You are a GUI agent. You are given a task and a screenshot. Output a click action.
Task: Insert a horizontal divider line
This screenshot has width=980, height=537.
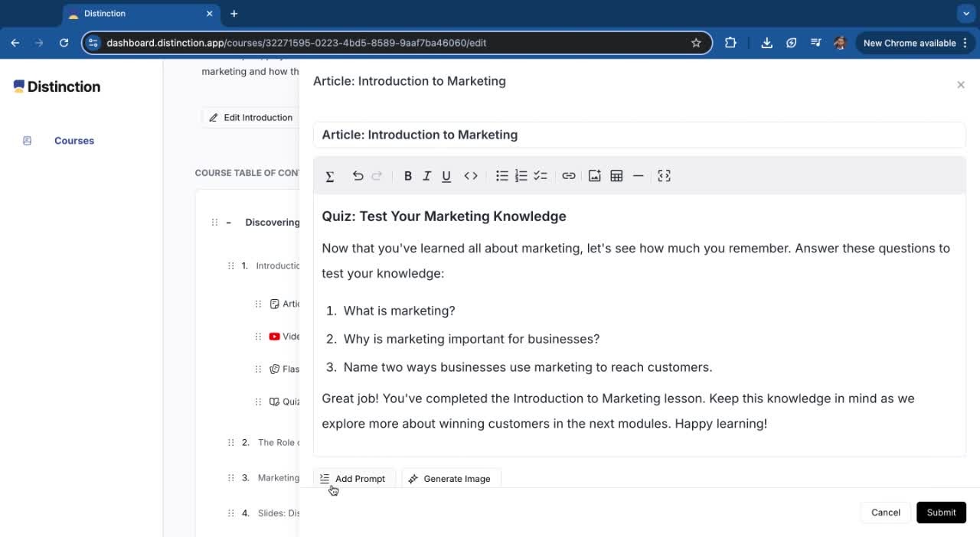pyautogui.click(x=638, y=176)
